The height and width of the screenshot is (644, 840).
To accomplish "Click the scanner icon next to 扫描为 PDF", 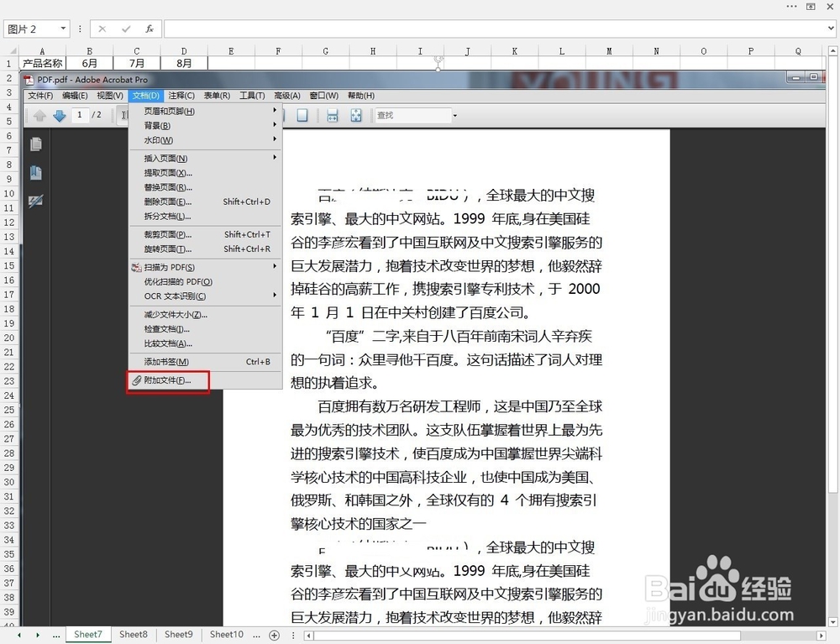I will pyautogui.click(x=137, y=267).
